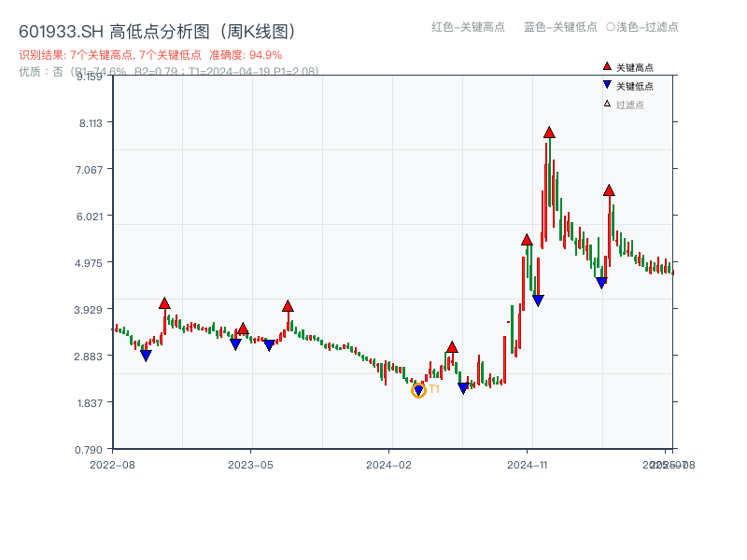Click the red 识别结果 summary line

[150, 55]
